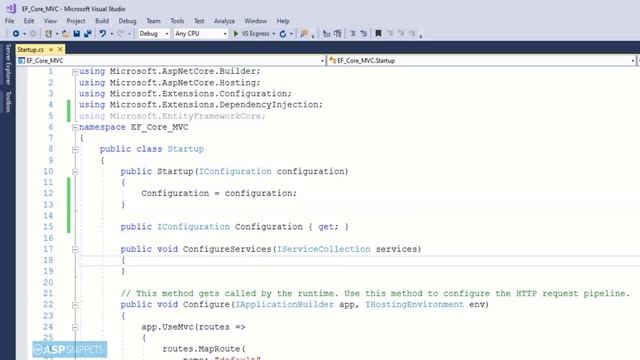
Task: Save the current file with floppy icon
Action: point(76,33)
